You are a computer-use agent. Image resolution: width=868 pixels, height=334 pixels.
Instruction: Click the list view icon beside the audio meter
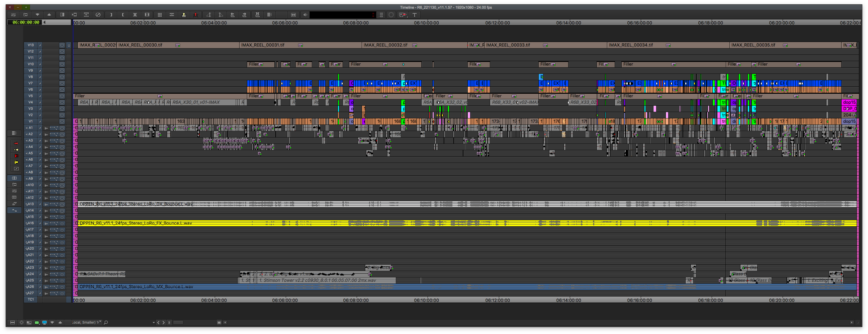[x=381, y=15]
